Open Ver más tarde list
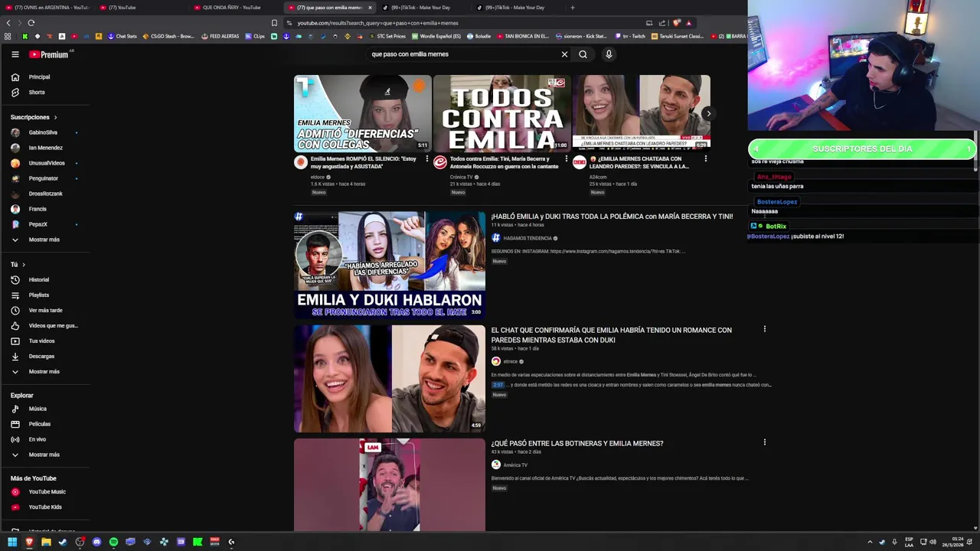This screenshot has width=980, height=551. click(x=44, y=310)
